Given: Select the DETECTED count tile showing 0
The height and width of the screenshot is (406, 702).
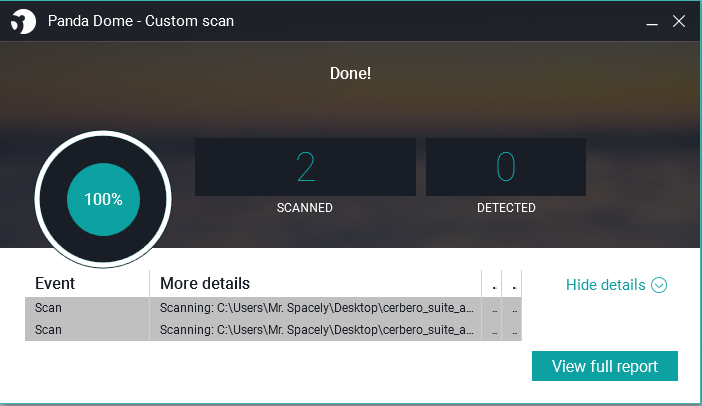Looking at the screenshot, I should coord(506,167).
